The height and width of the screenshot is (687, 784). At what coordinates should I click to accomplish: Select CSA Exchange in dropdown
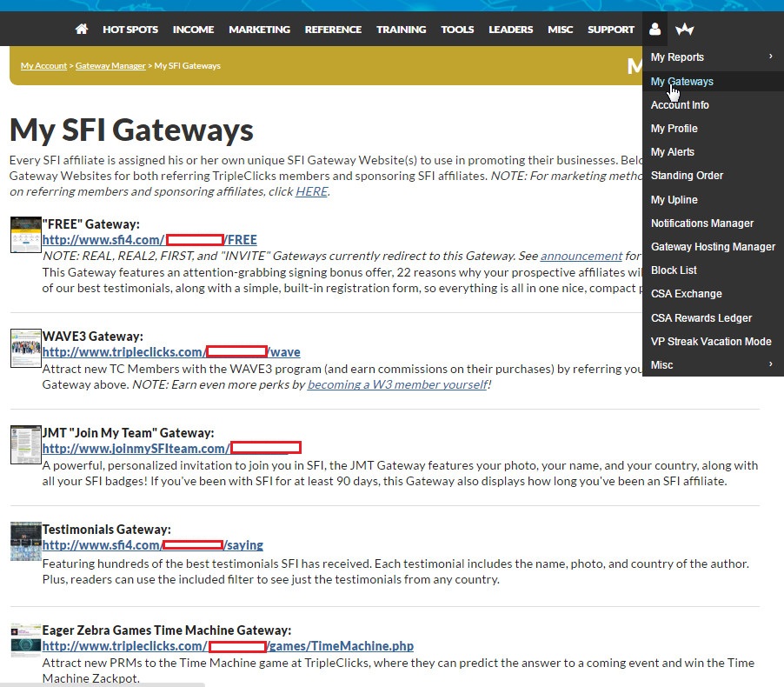click(x=686, y=294)
